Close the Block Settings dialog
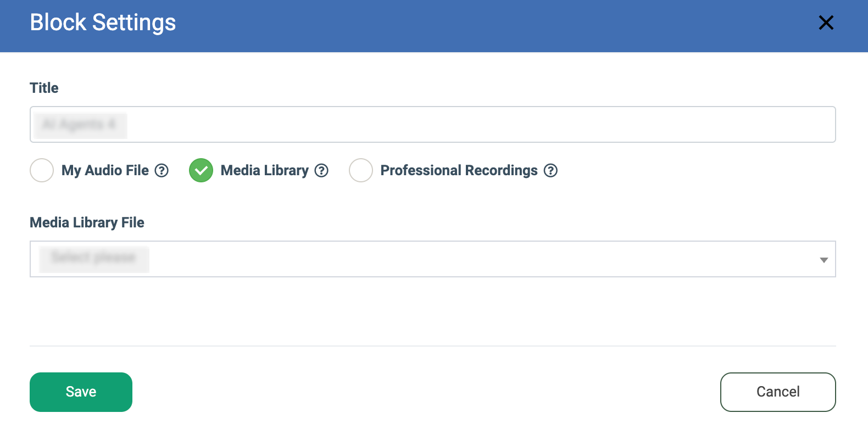868x435 pixels. pyautogui.click(x=826, y=23)
